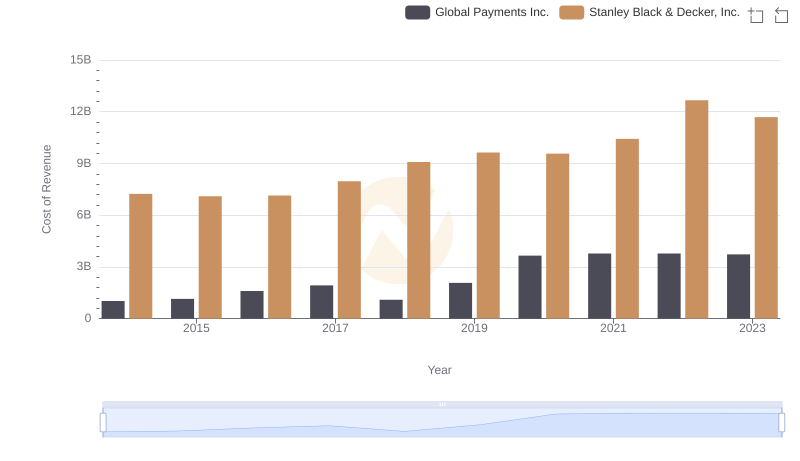
Task: Click the 2017 Global Payments bar
Action: pos(321,302)
